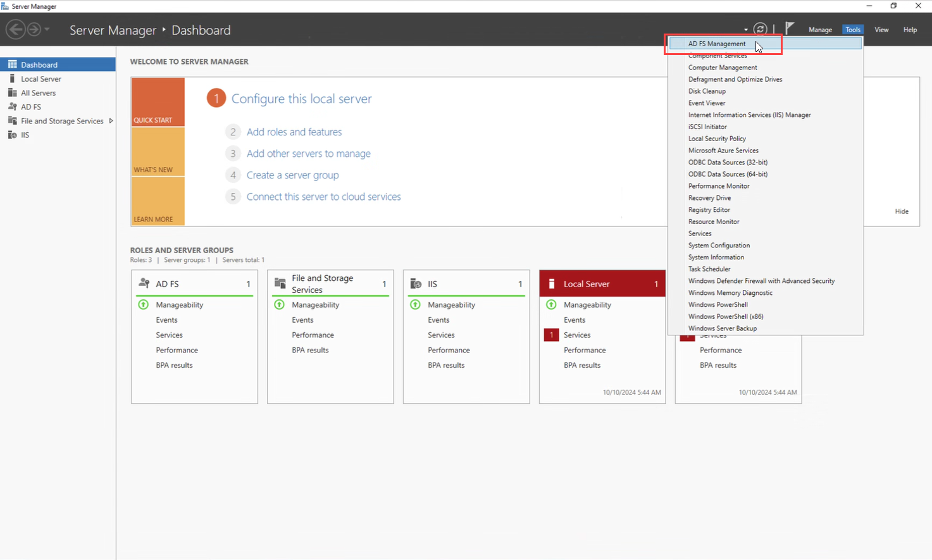Open Windows Defender Firewall with Advanced Security
This screenshot has height=560, width=932.
[766, 281]
